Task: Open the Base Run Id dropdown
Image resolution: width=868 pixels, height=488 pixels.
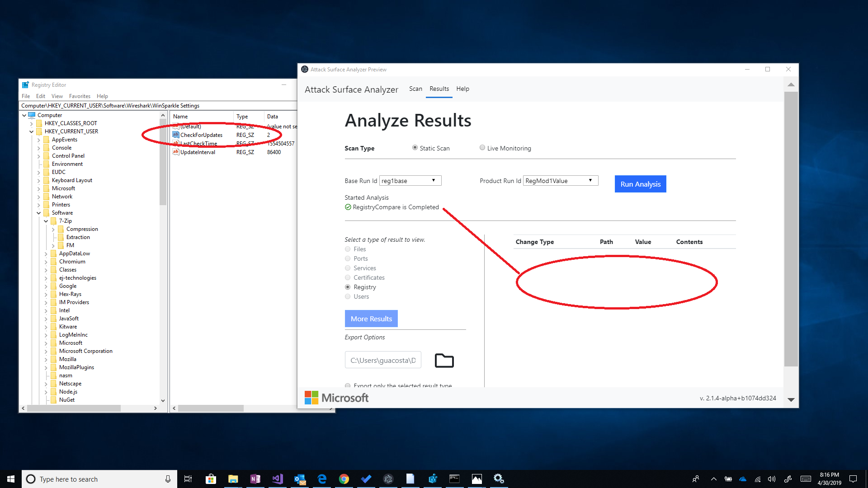Action: (x=435, y=180)
